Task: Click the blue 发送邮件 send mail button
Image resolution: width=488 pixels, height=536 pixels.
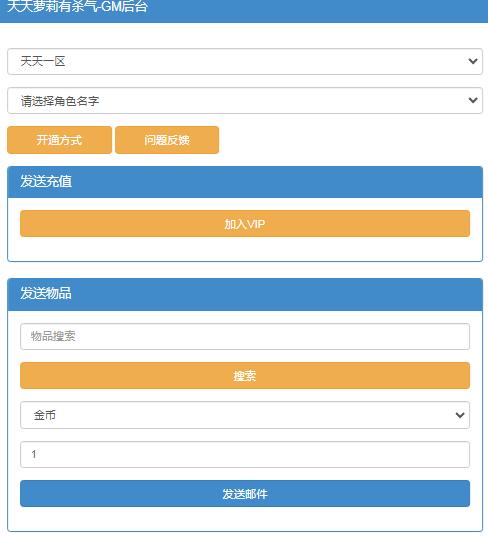Action: (x=245, y=494)
